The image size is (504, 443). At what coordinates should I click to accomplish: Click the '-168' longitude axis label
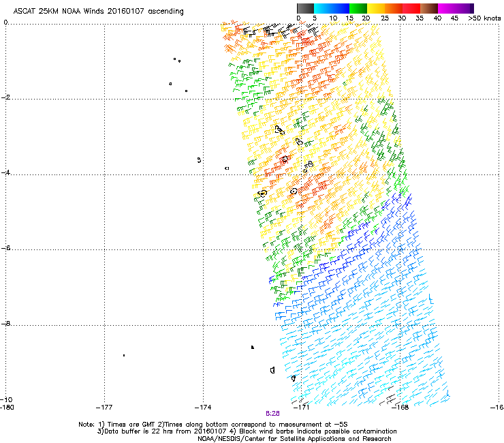[400, 408]
